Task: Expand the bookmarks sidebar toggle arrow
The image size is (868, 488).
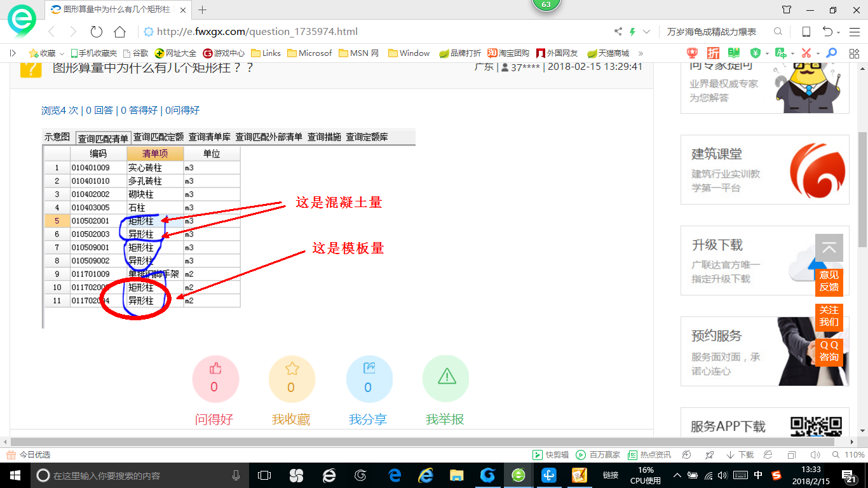Action: pyautogui.click(x=13, y=53)
